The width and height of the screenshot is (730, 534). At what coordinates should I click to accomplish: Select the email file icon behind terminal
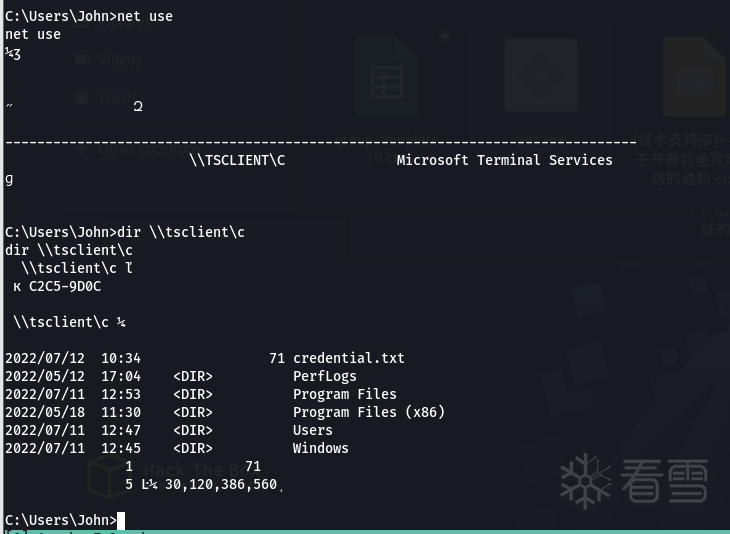[693, 77]
